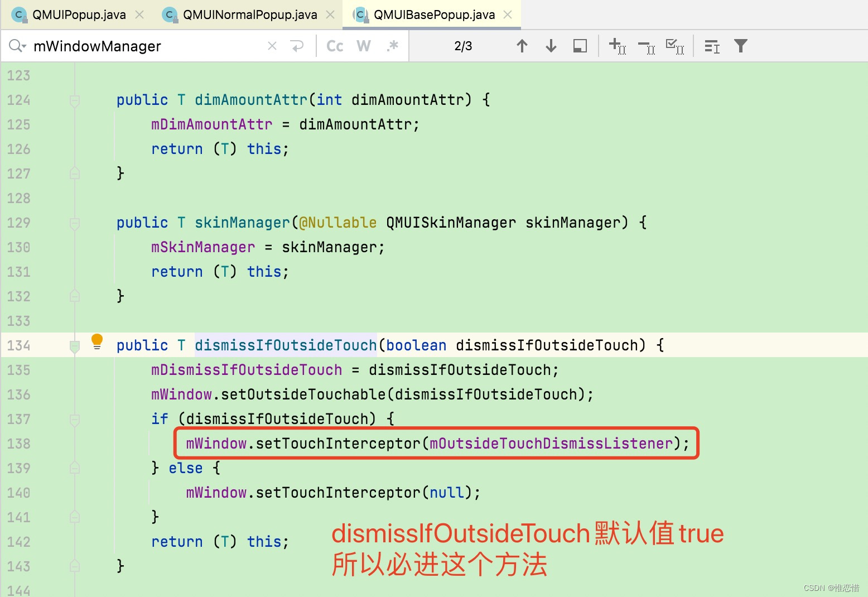Toggle Words (W) search option
Viewport: 868px width, 597px height.
[364, 46]
